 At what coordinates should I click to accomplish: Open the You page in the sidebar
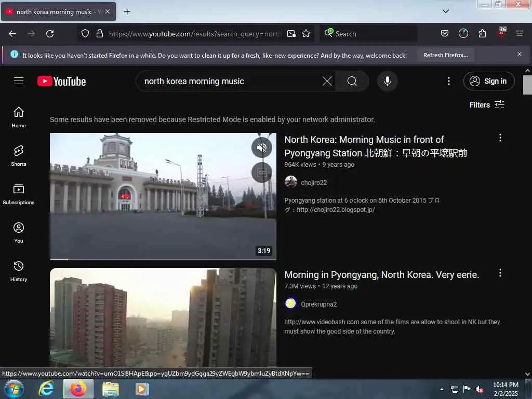click(x=19, y=233)
